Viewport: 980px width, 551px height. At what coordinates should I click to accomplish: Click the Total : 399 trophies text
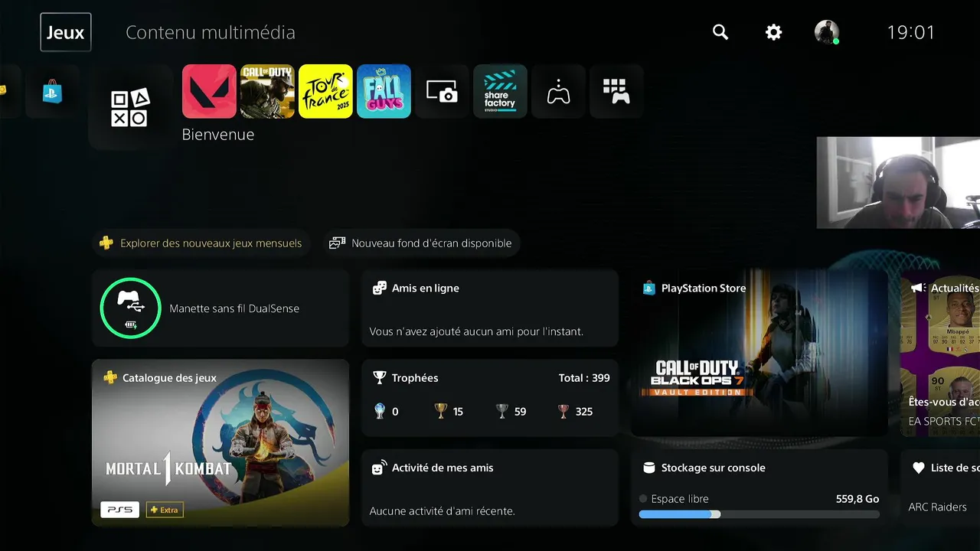click(584, 378)
